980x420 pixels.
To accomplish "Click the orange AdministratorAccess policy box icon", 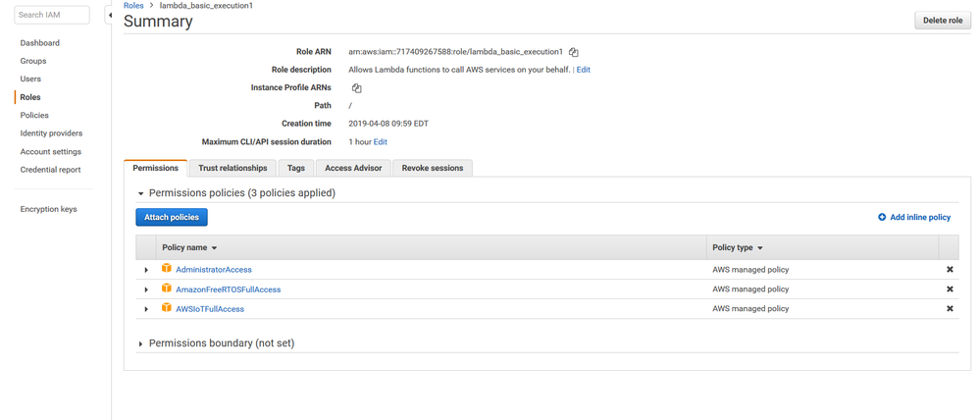I will tap(167, 269).
